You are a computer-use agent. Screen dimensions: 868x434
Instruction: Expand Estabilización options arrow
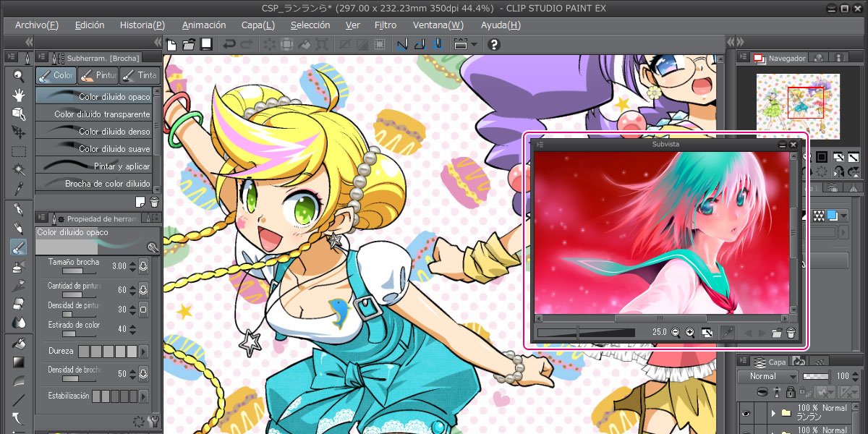tap(143, 396)
